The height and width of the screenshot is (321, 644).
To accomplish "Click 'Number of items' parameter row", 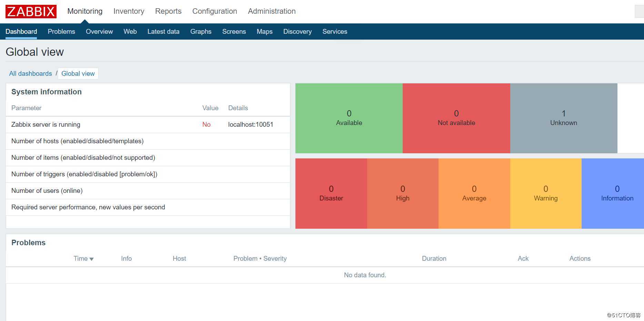I will click(148, 158).
